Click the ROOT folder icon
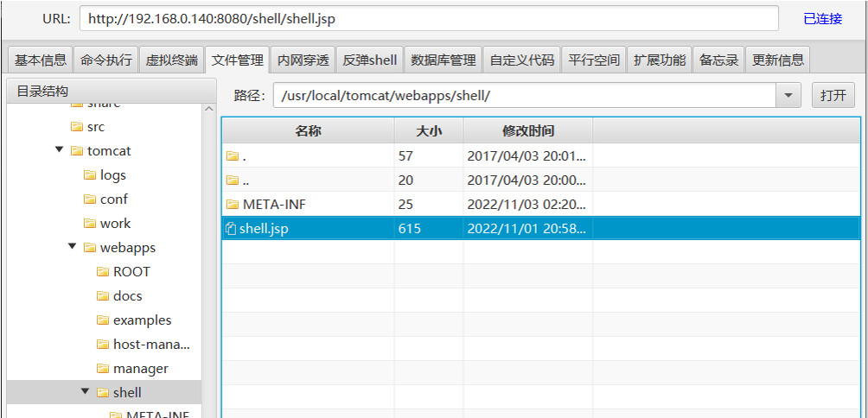The width and height of the screenshot is (868, 418). click(103, 272)
